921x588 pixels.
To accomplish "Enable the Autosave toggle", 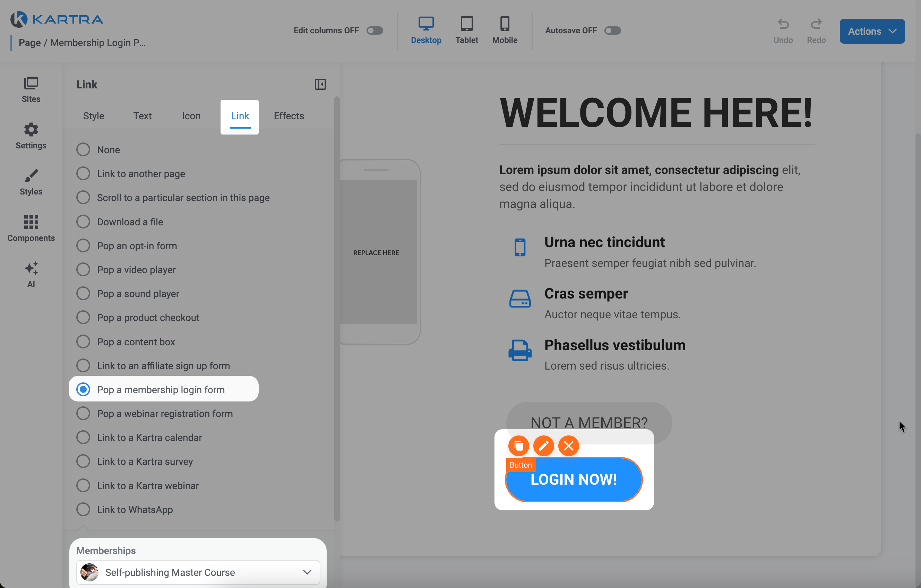I will [x=612, y=31].
